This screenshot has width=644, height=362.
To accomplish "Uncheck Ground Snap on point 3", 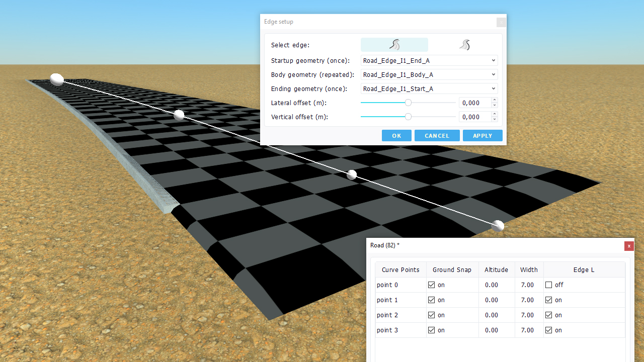I will [x=431, y=330].
